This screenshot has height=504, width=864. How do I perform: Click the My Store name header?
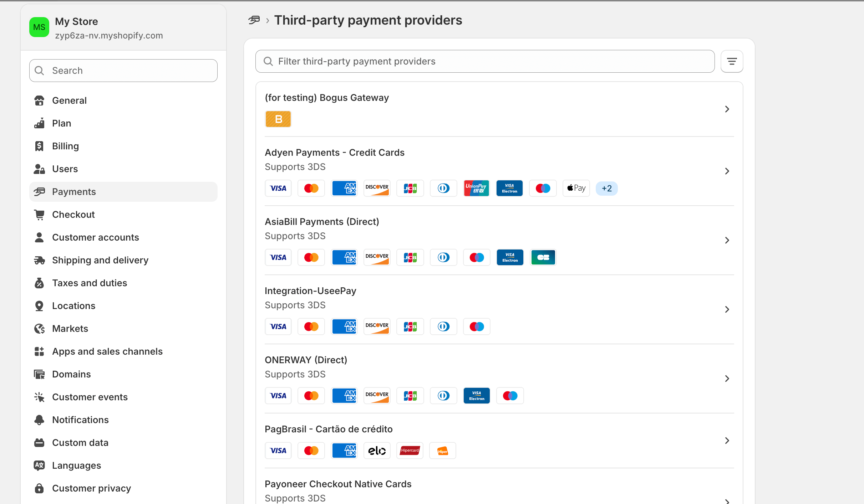click(x=76, y=21)
